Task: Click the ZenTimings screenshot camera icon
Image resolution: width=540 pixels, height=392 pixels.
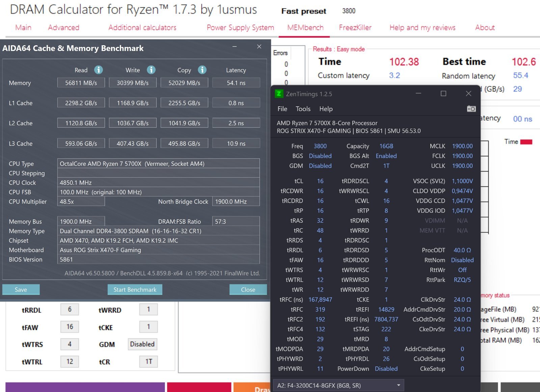Action: [471, 109]
